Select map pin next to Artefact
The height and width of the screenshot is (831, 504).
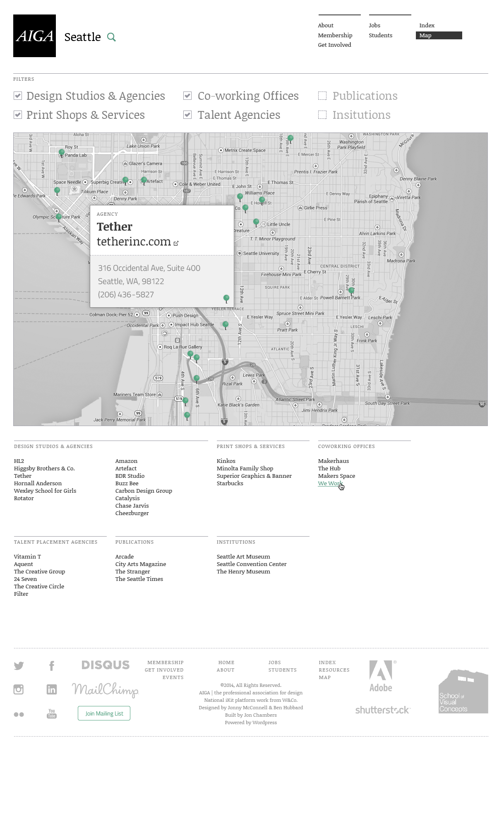point(144,181)
